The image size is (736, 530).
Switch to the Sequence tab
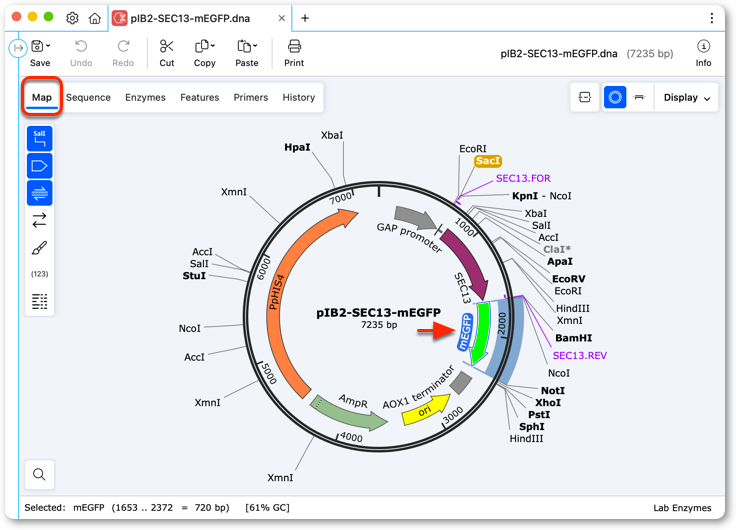tap(88, 97)
